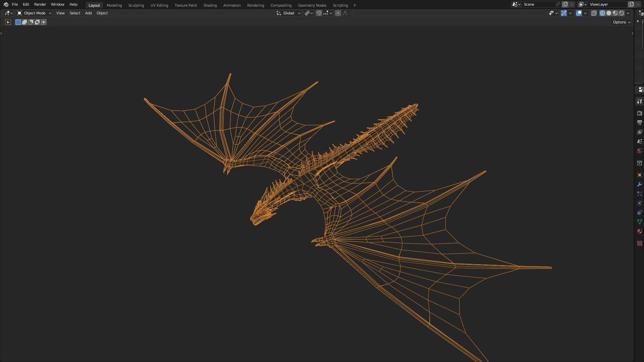Switch to Material Preview shading
The height and width of the screenshot is (362, 644).
pos(615,13)
